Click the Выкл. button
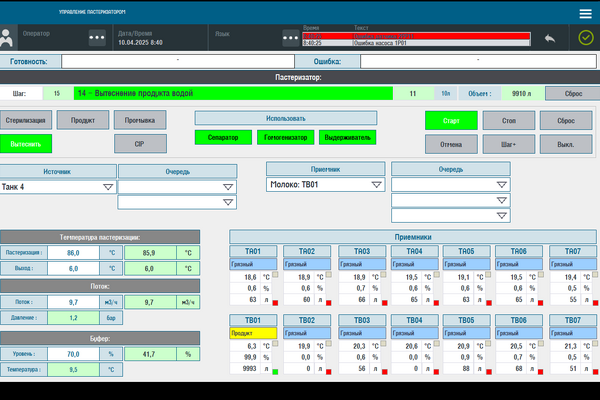 click(x=566, y=144)
